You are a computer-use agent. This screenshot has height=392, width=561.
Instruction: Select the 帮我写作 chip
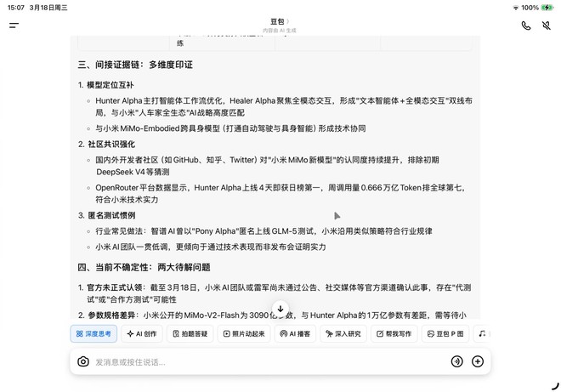(x=394, y=333)
